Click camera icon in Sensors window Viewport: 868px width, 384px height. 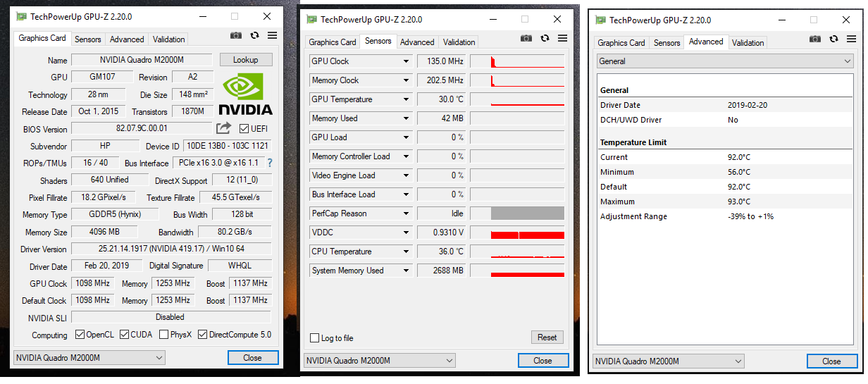coord(526,38)
